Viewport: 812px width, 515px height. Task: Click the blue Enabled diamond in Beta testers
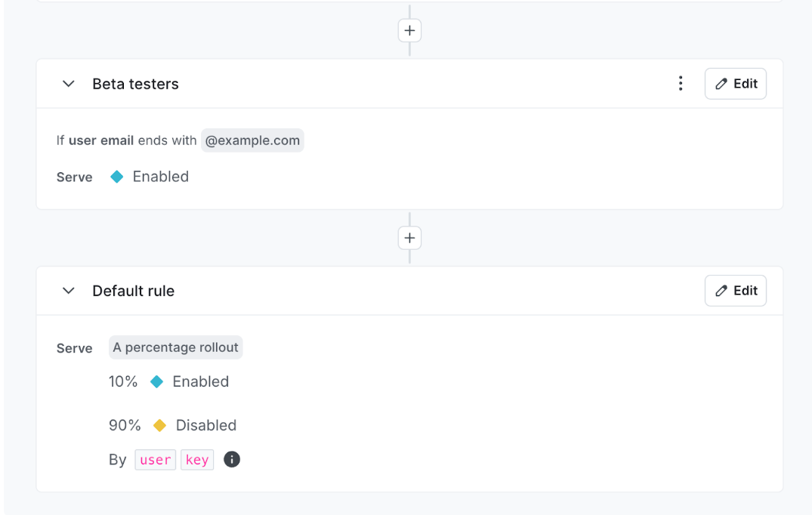click(x=117, y=177)
